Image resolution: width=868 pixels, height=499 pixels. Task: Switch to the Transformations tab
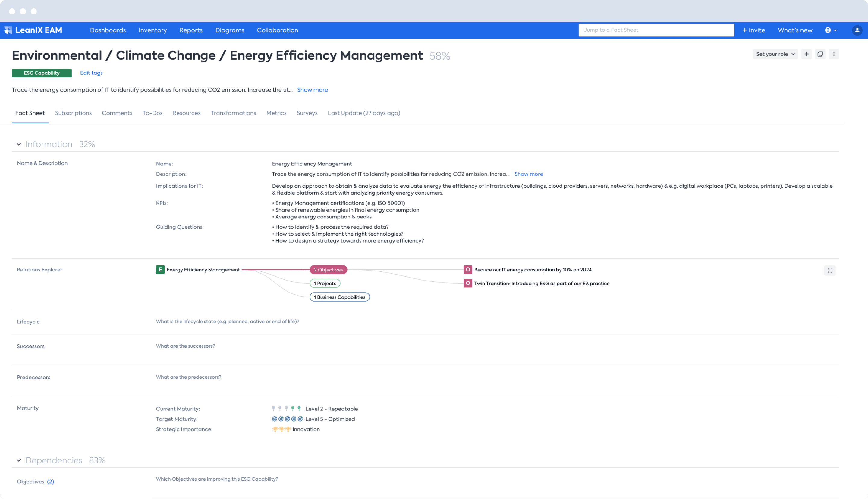(233, 113)
